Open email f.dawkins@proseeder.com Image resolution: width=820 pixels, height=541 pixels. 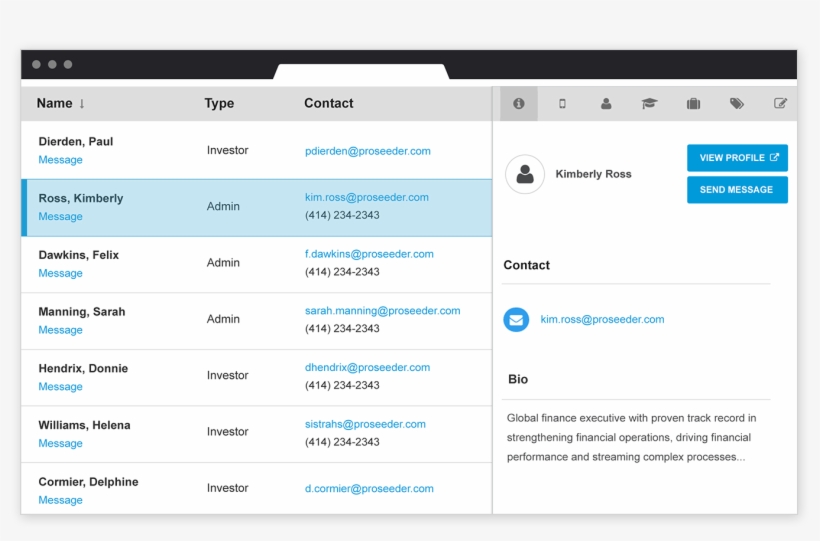(x=369, y=254)
